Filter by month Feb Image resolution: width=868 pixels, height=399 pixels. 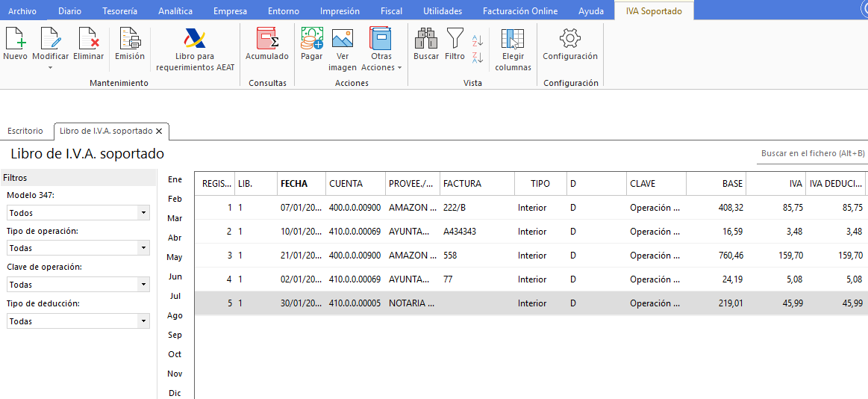point(175,199)
